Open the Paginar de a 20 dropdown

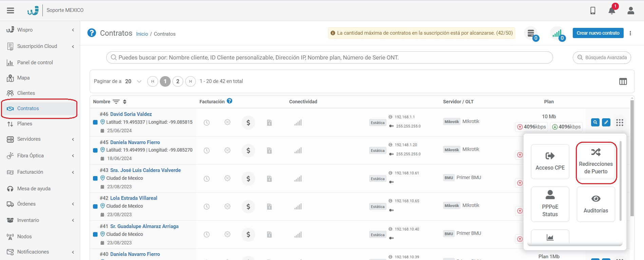pos(133,81)
